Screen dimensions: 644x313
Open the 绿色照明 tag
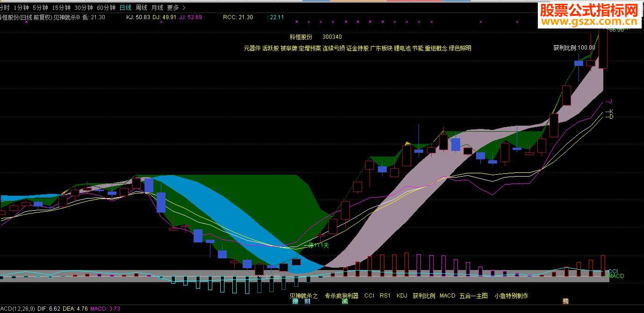coord(460,48)
